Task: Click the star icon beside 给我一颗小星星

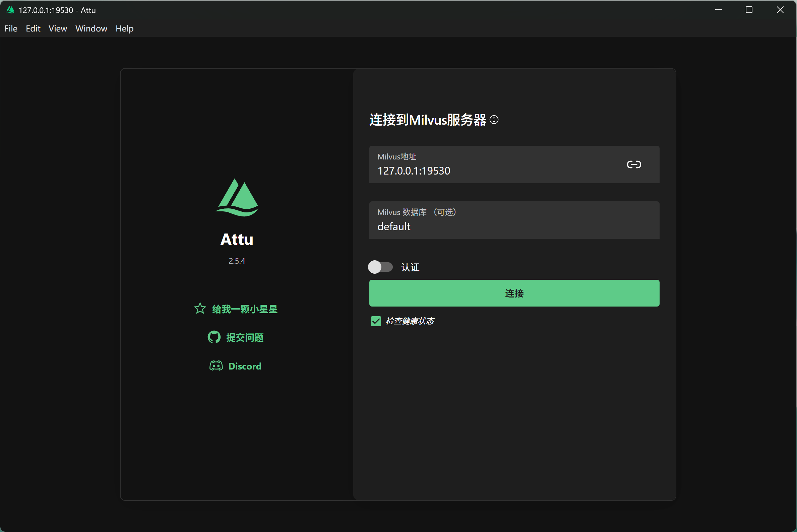Action: point(200,309)
